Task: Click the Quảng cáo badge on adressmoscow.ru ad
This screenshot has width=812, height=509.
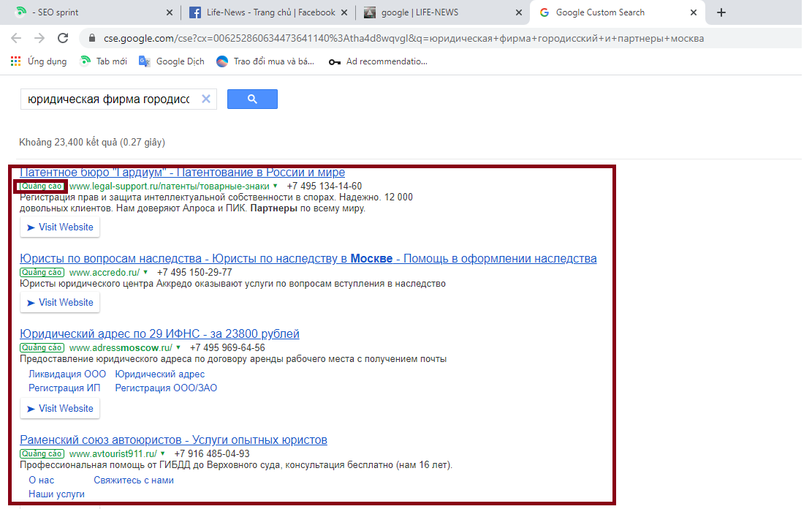Action: coord(42,348)
